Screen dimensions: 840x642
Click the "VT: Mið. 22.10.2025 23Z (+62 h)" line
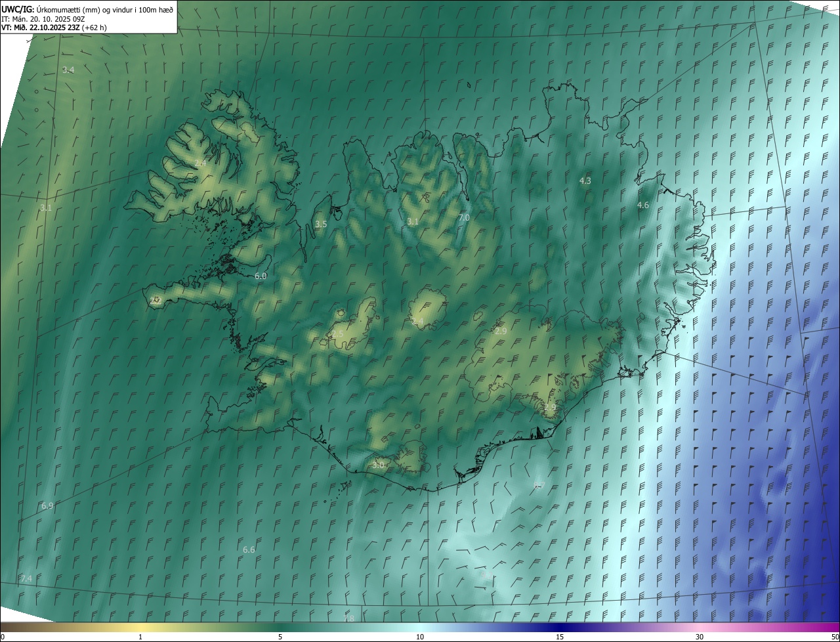tap(54, 28)
